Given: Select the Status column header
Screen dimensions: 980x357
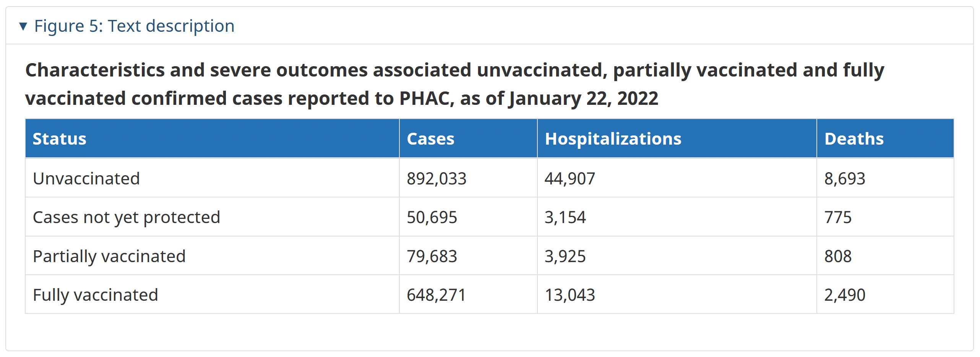Looking at the screenshot, I should (60, 139).
